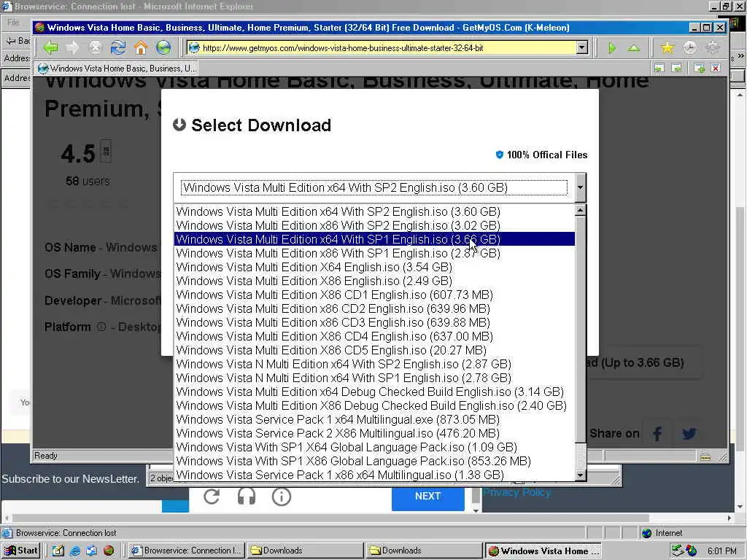747x560 pixels.
Task: Open History via the clock icon
Action: 690,47
